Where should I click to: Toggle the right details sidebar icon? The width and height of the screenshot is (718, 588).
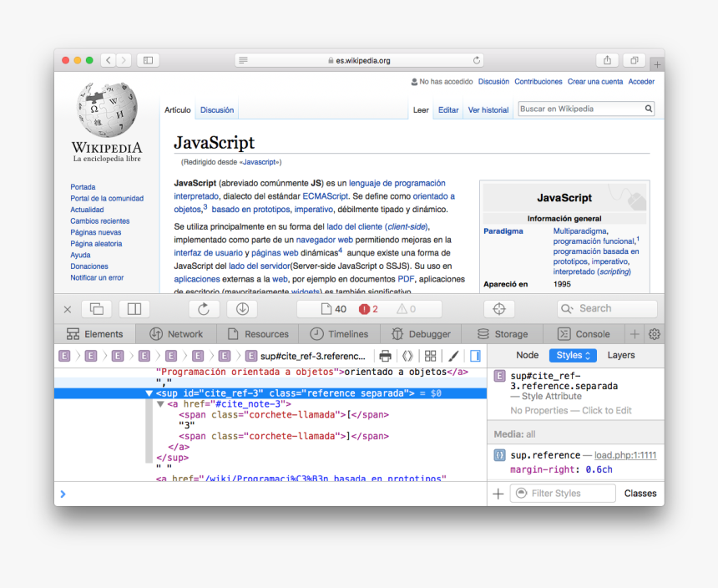pos(475,355)
